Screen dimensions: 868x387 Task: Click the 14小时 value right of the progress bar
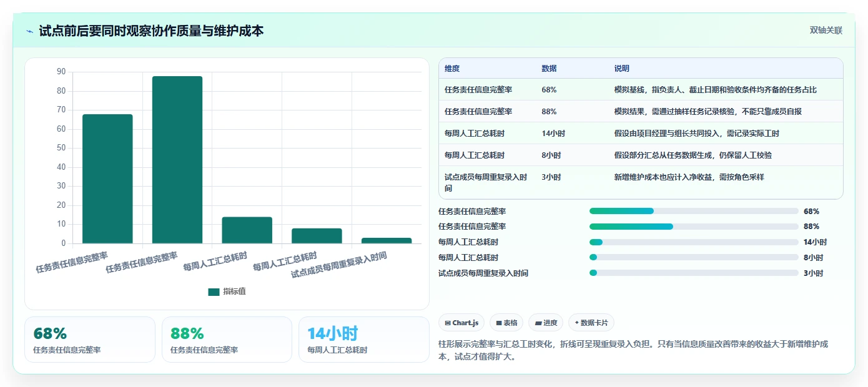pyautogui.click(x=815, y=242)
